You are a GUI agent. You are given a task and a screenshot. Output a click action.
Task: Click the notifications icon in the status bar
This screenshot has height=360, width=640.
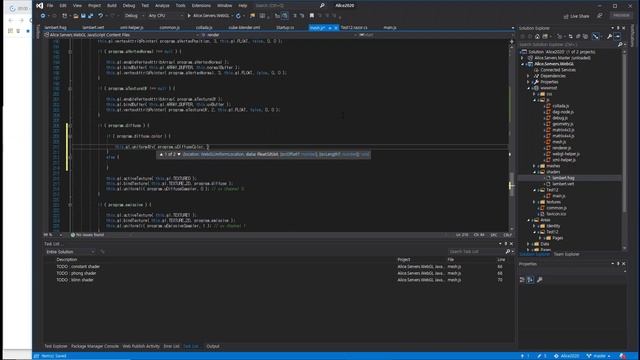click(x=622, y=356)
